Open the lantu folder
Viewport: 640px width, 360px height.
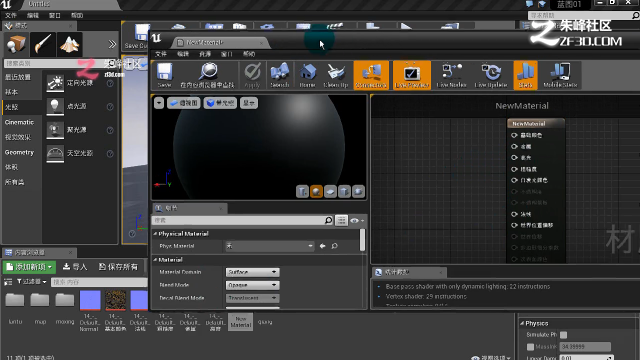click(x=15, y=300)
